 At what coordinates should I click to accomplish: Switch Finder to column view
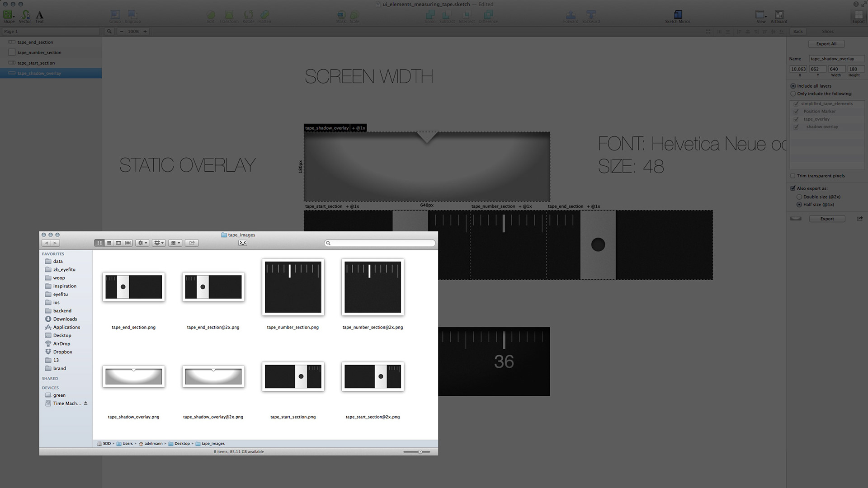point(118,243)
